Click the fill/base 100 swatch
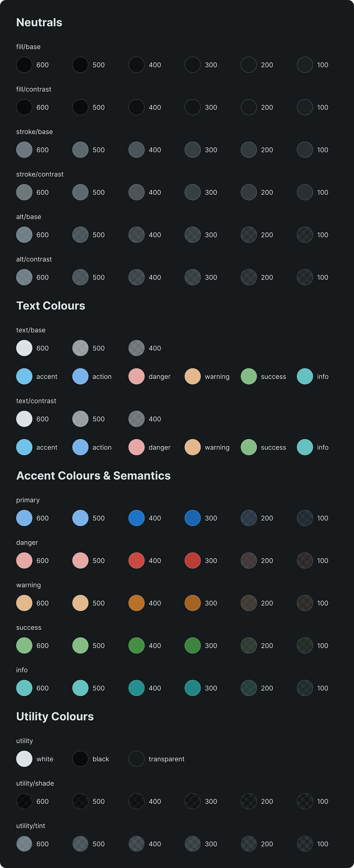 click(x=305, y=65)
